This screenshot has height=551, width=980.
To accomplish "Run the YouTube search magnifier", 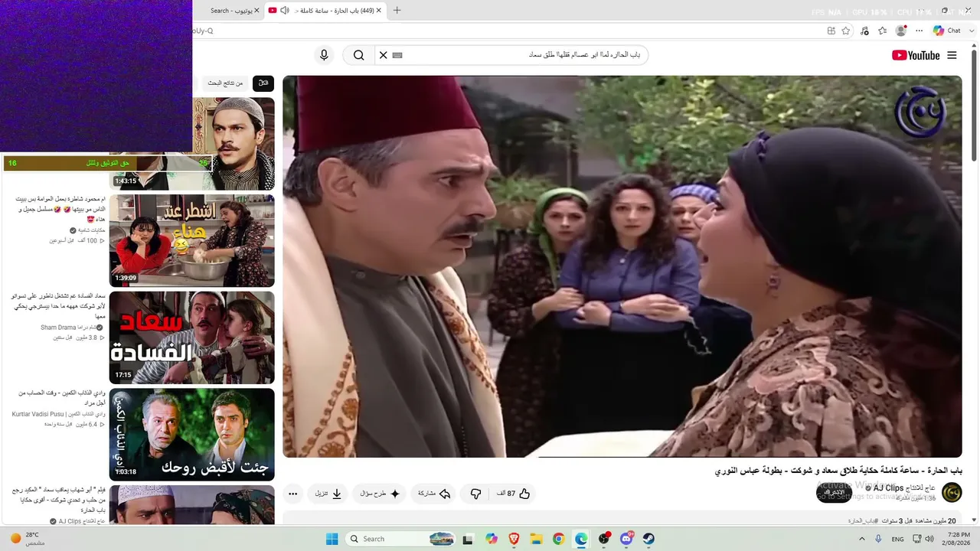I will [358, 55].
